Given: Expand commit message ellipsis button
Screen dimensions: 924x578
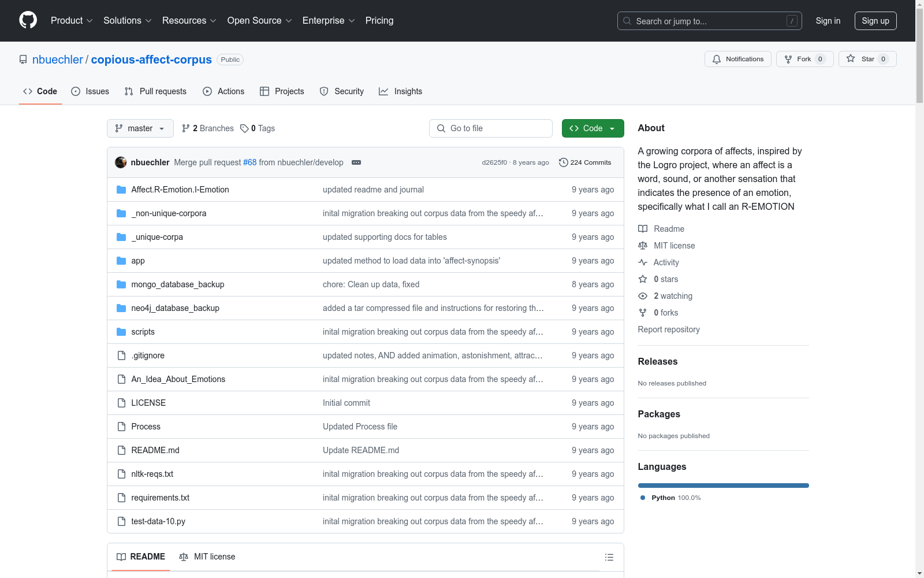Looking at the screenshot, I should click(356, 162).
